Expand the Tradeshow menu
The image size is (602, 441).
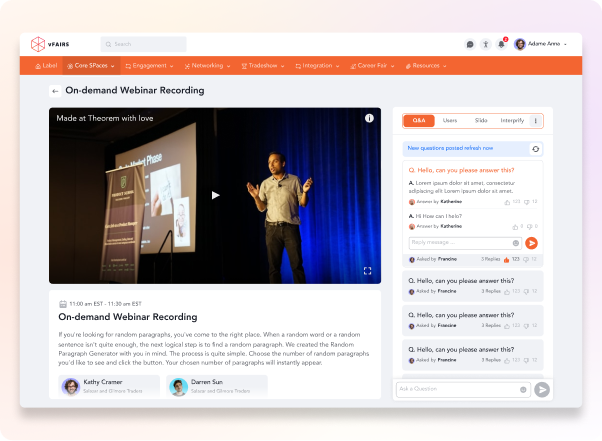[263, 66]
